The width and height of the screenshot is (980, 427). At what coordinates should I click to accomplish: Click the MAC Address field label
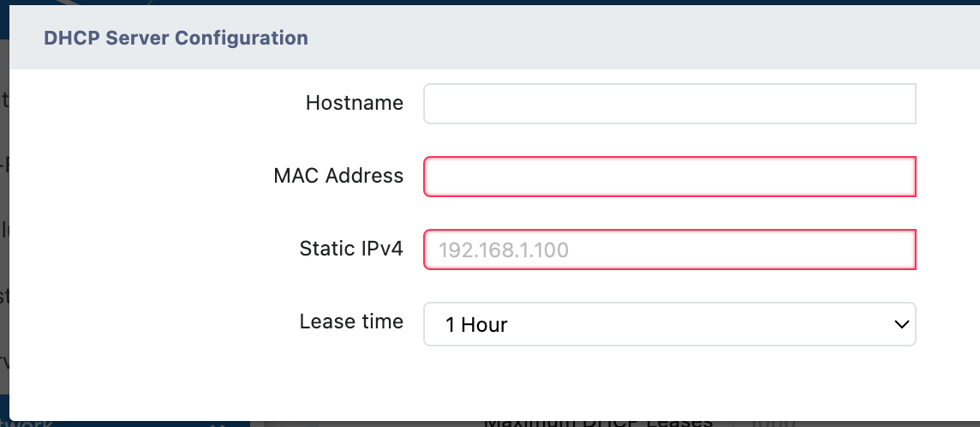pos(338,176)
